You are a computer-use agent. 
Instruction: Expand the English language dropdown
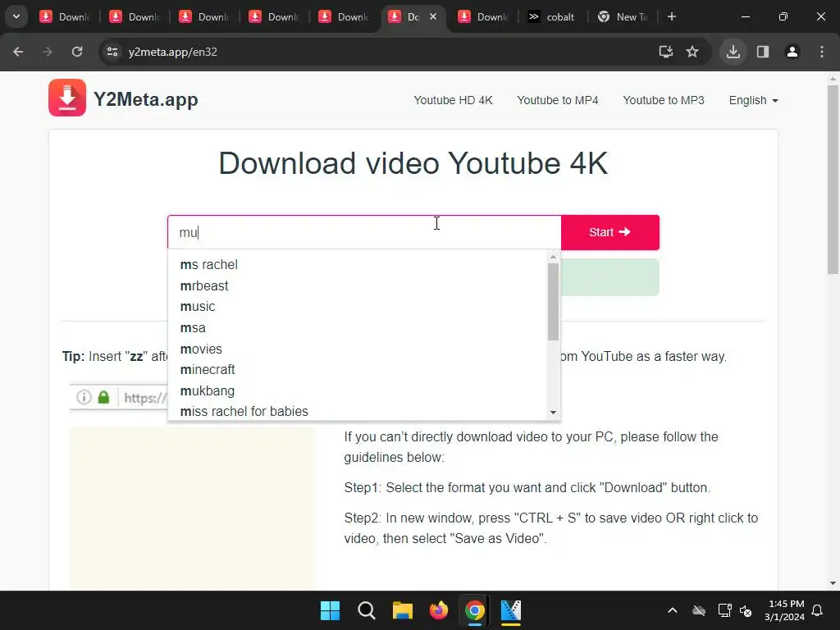coord(753,100)
